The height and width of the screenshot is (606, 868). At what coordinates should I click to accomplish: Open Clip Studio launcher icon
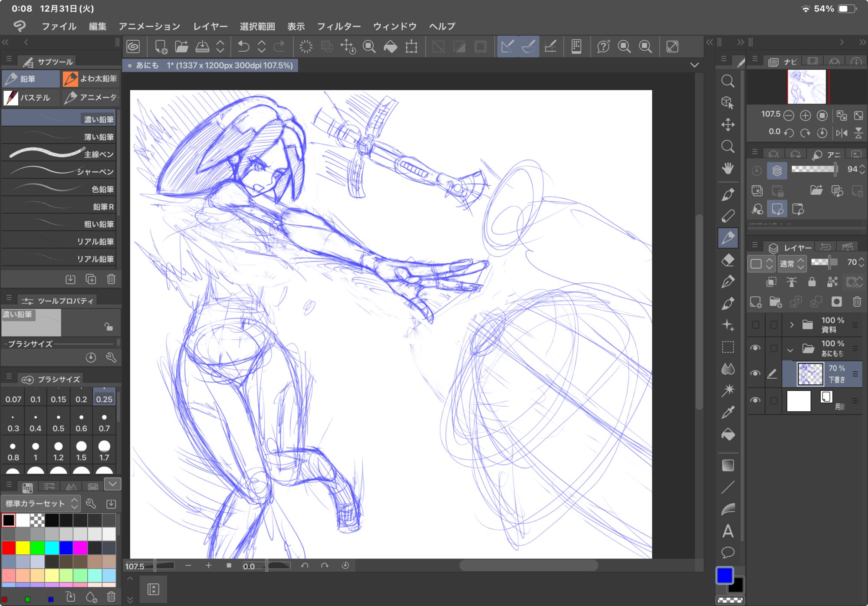[133, 46]
